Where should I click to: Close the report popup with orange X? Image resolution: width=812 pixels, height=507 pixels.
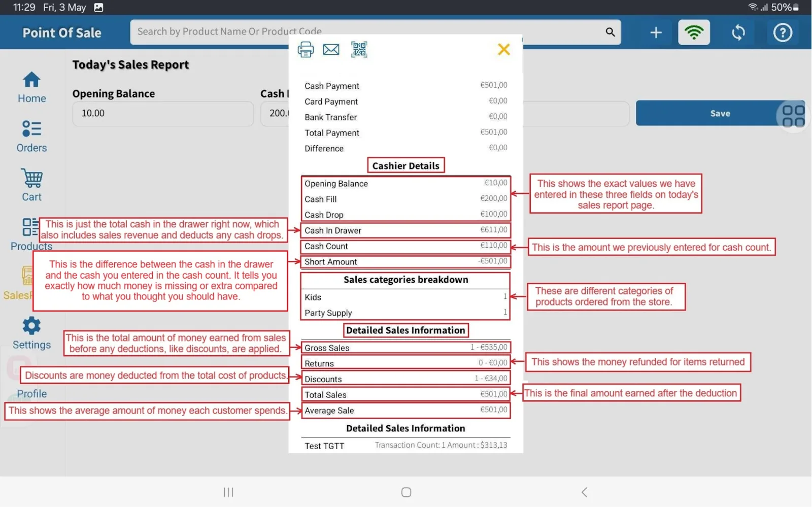pos(504,49)
